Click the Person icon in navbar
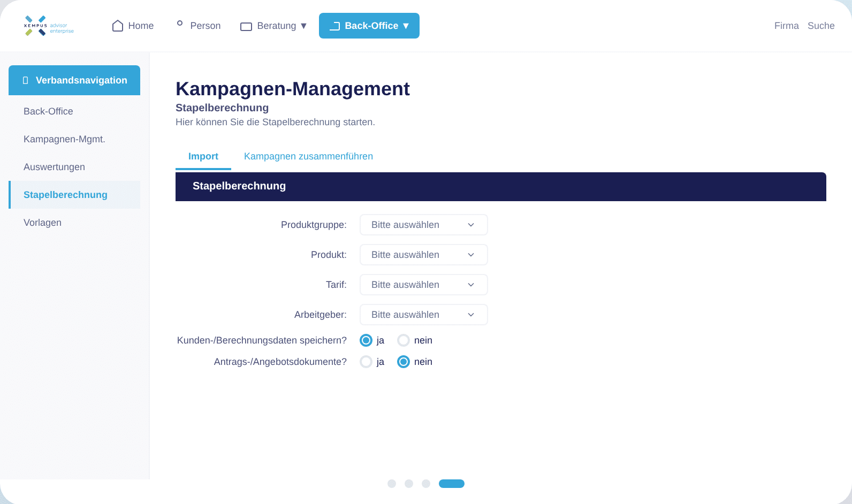The height and width of the screenshot is (504, 852). click(180, 24)
